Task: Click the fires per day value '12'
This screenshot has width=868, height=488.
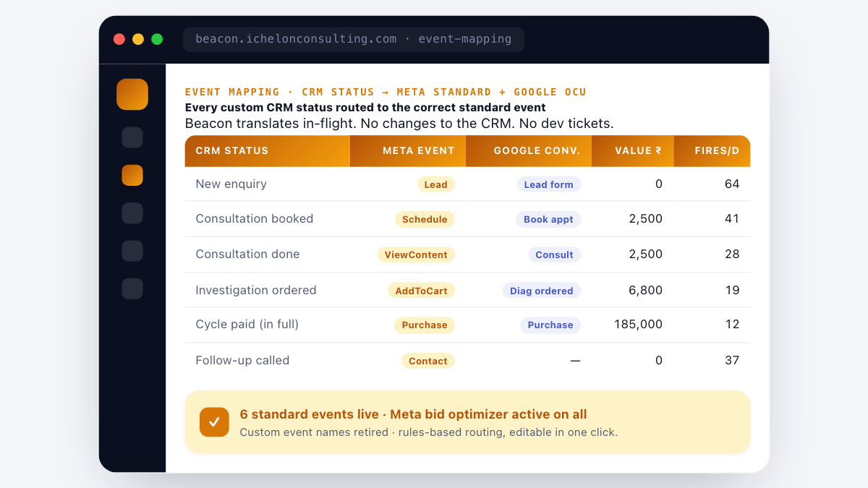Action: click(732, 325)
